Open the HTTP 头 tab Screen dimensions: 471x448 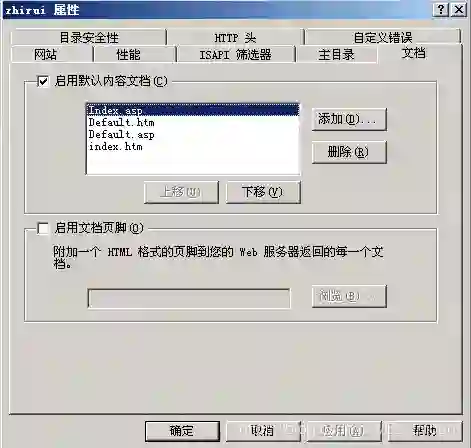[x=235, y=37]
